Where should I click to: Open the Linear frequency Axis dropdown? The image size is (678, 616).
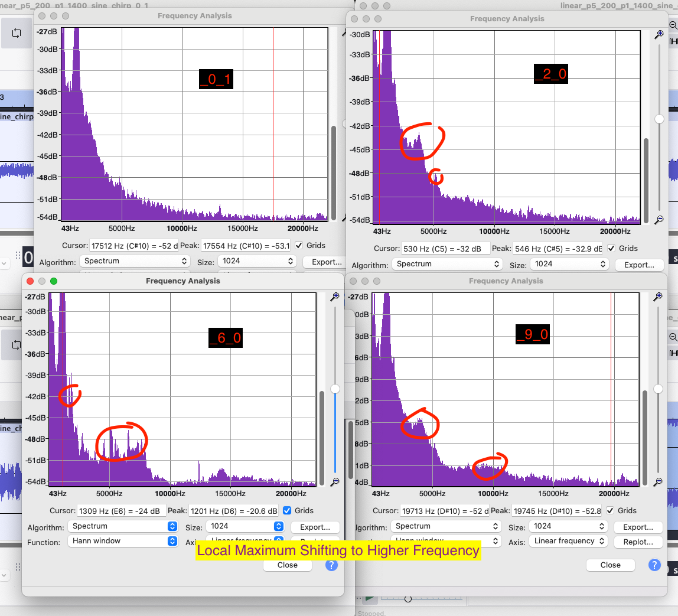pos(568,540)
